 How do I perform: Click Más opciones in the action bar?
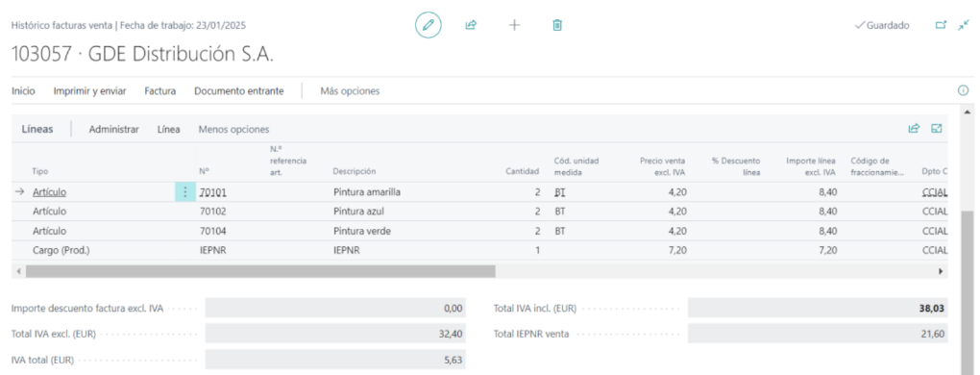350,91
